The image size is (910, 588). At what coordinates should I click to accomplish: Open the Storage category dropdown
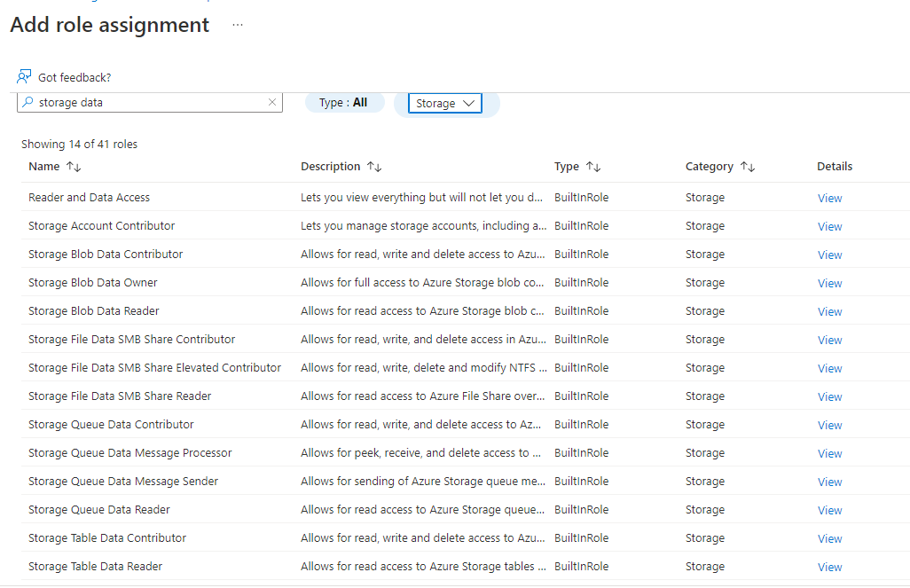click(x=445, y=104)
